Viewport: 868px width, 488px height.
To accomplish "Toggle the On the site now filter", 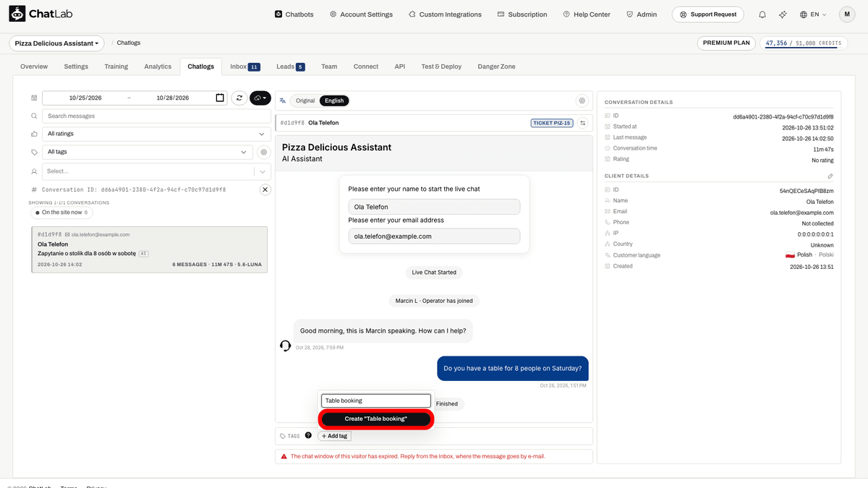I will click(61, 213).
